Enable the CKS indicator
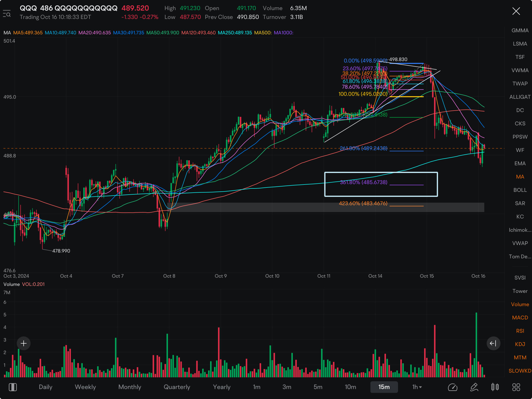Image resolution: width=532 pixels, height=399 pixels. point(520,124)
